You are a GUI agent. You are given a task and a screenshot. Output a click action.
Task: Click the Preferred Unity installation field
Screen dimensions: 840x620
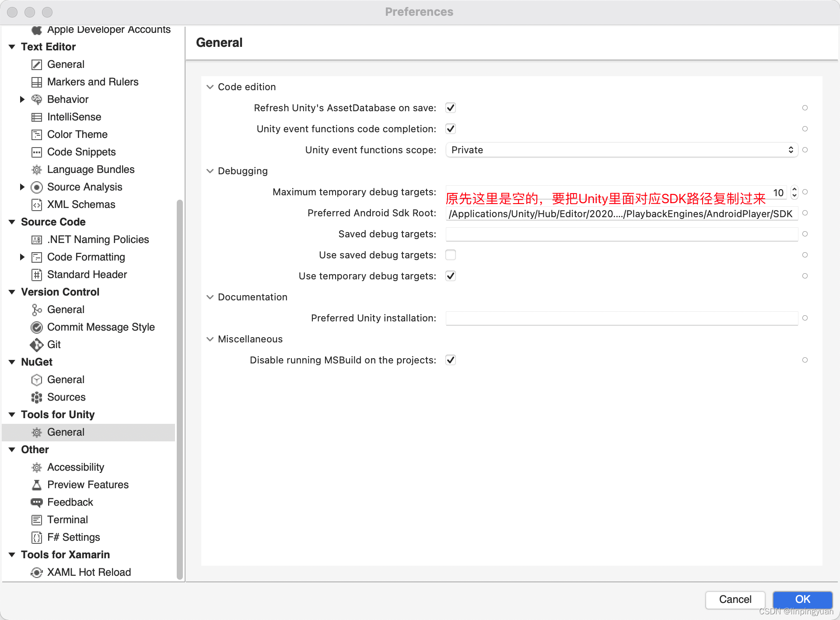point(621,318)
